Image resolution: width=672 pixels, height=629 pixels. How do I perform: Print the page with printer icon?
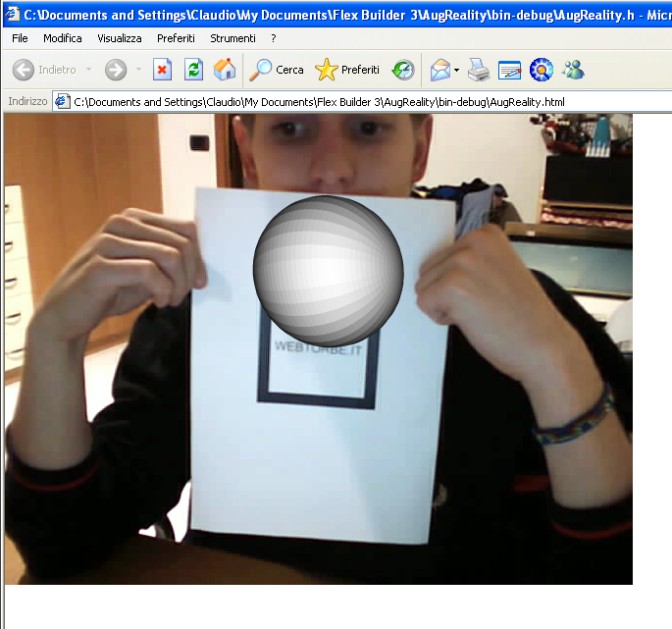point(479,70)
